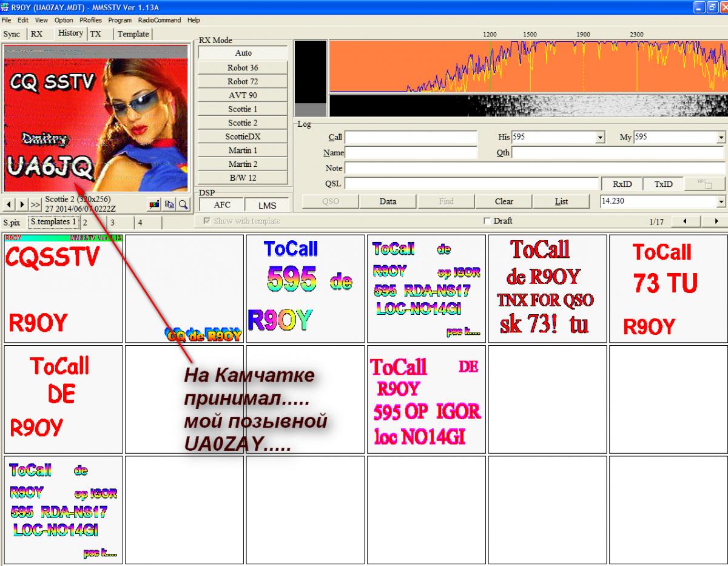Go to next template page arrow

click(x=716, y=221)
